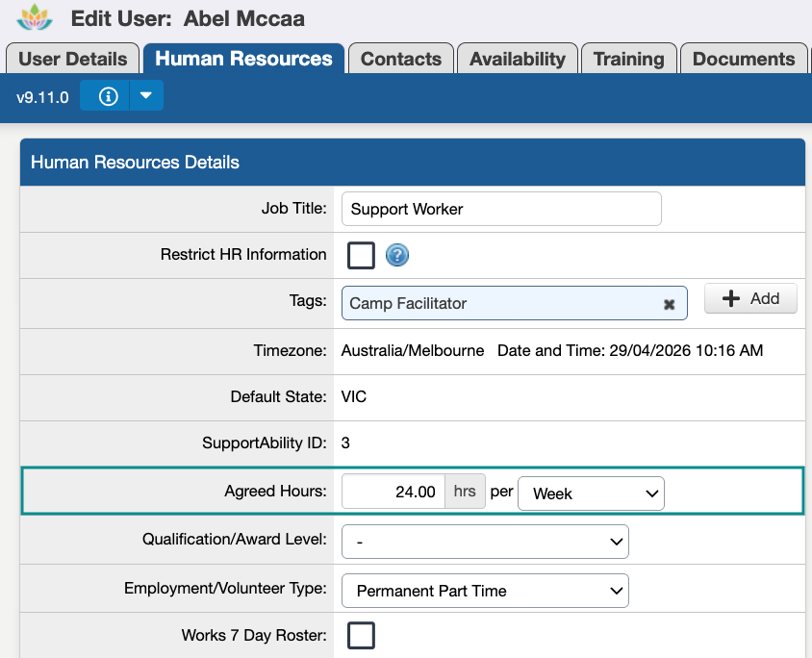Expand the Qualification/Award Level dropdown
Viewport: 812px width, 658px height.
[x=485, y=543]
